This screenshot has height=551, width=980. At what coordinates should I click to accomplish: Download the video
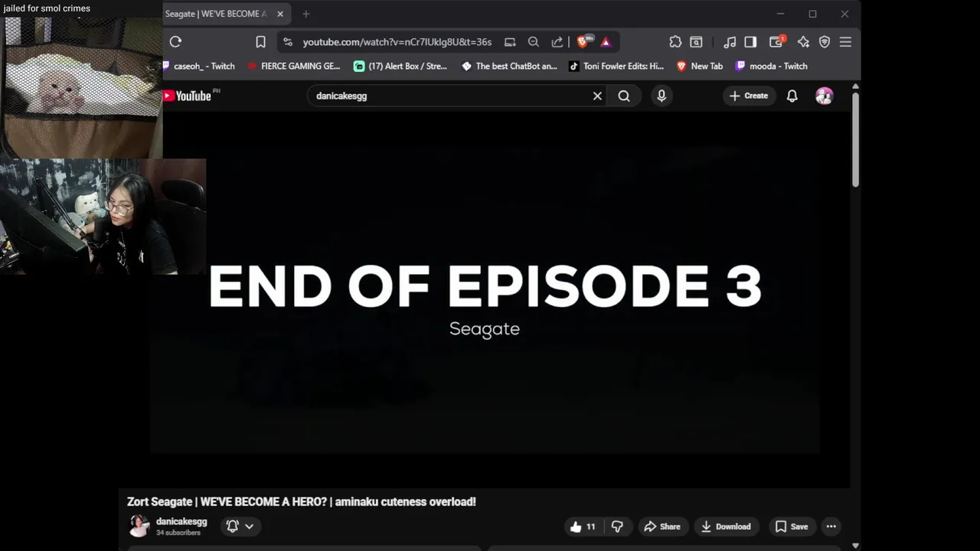click(726, 527)
